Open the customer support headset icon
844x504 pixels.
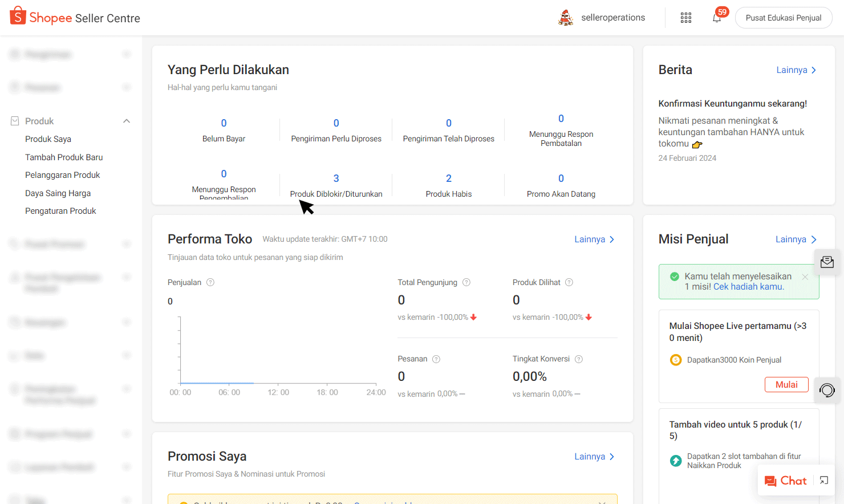[827, 390]
